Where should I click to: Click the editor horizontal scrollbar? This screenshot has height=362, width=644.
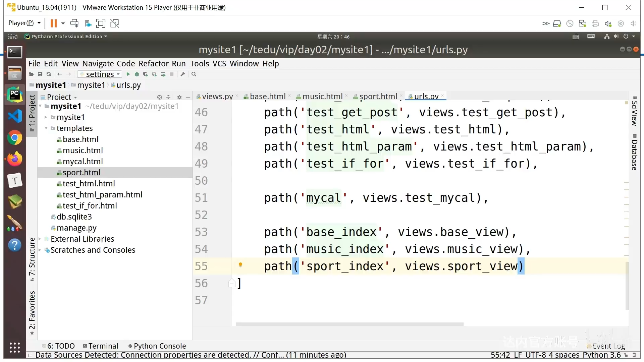pos(350,324)
